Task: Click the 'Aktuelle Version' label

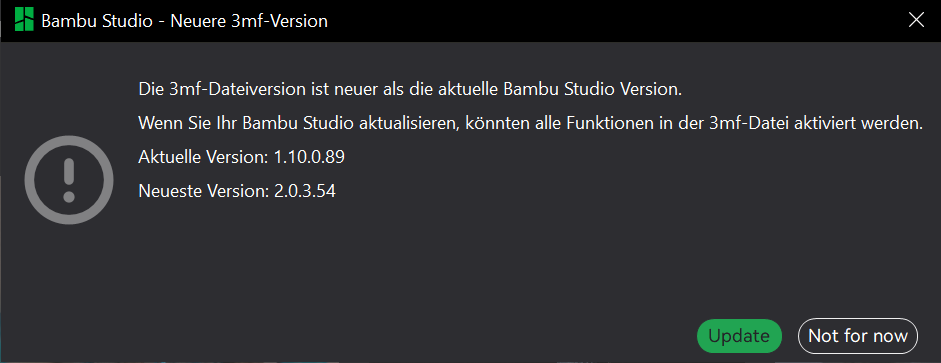Action: point(203,158)
